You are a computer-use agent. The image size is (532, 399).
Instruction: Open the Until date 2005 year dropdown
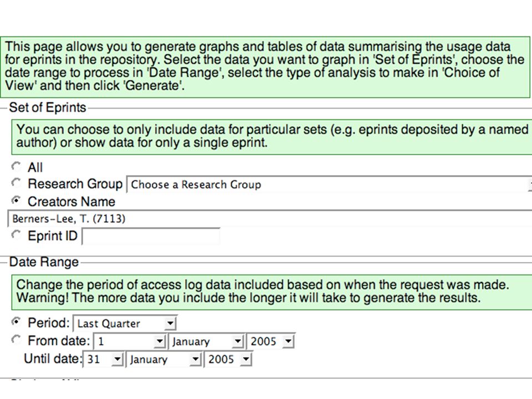click(x=228, y=359)
